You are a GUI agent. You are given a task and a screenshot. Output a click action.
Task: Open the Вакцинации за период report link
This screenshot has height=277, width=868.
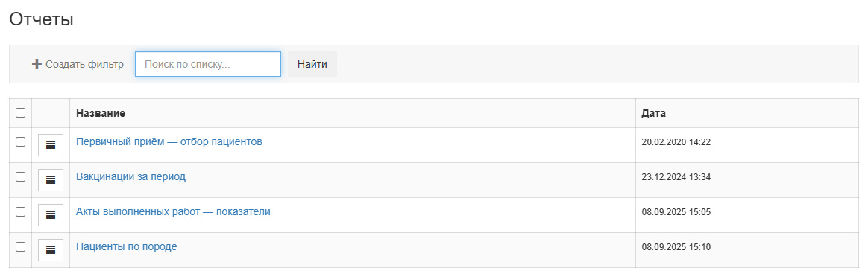point(130,177)
